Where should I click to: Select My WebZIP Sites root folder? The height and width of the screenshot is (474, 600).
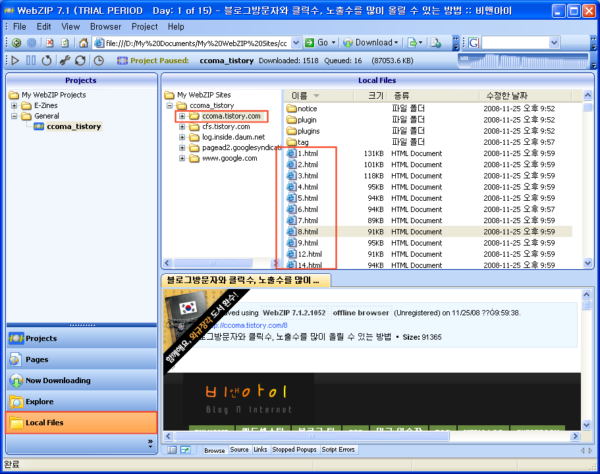click(204, 94)
